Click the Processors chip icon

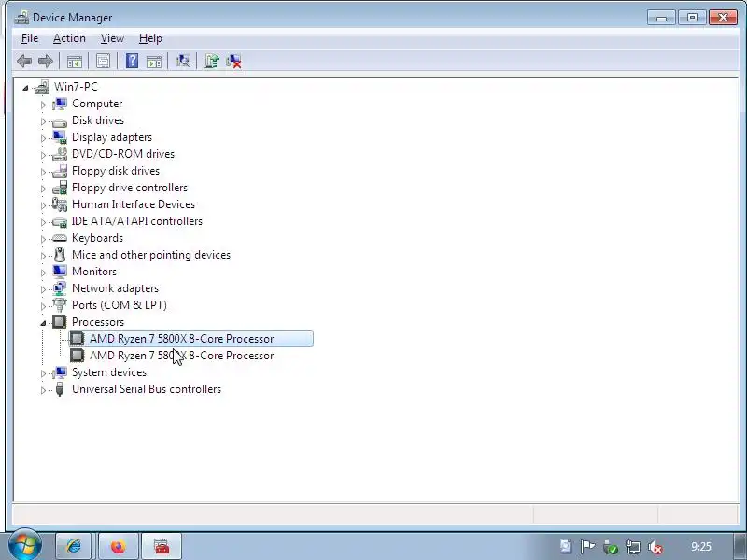coord(59,322)
